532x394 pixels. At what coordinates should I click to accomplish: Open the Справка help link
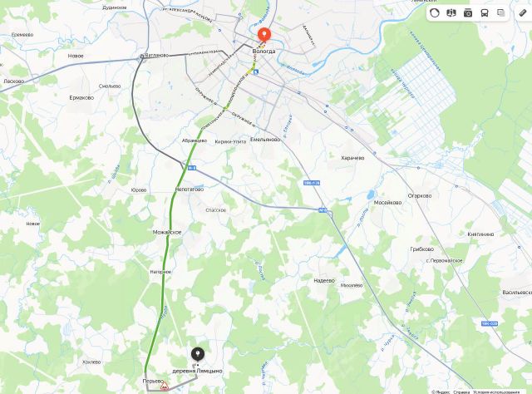click(x=461, y=392)
